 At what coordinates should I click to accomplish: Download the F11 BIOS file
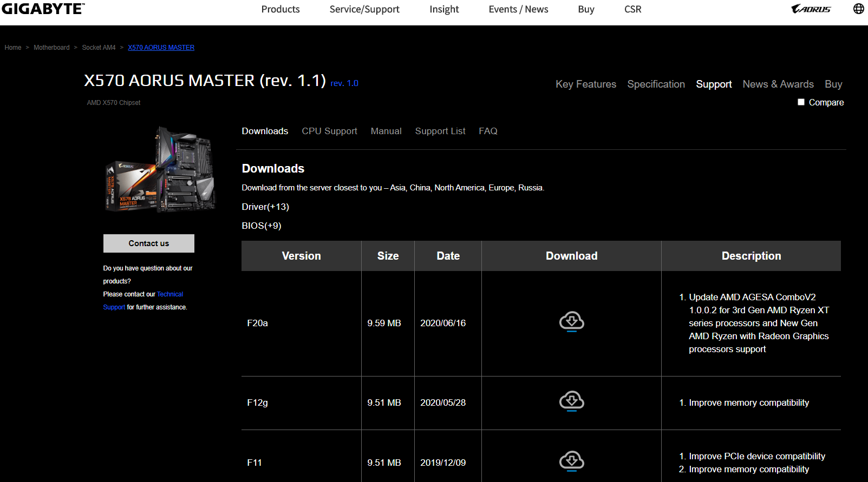click(x=571, y=461)
